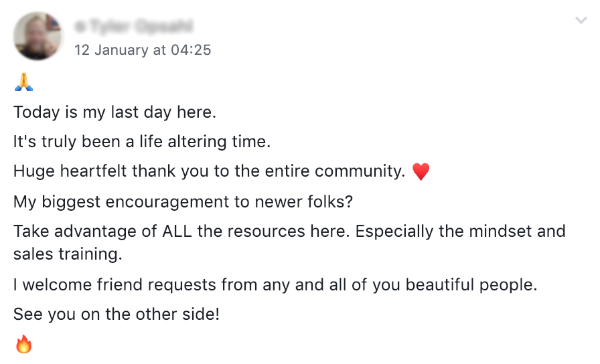Click the praying hands emoji
600x364 pixels.
tap(23, 83)
